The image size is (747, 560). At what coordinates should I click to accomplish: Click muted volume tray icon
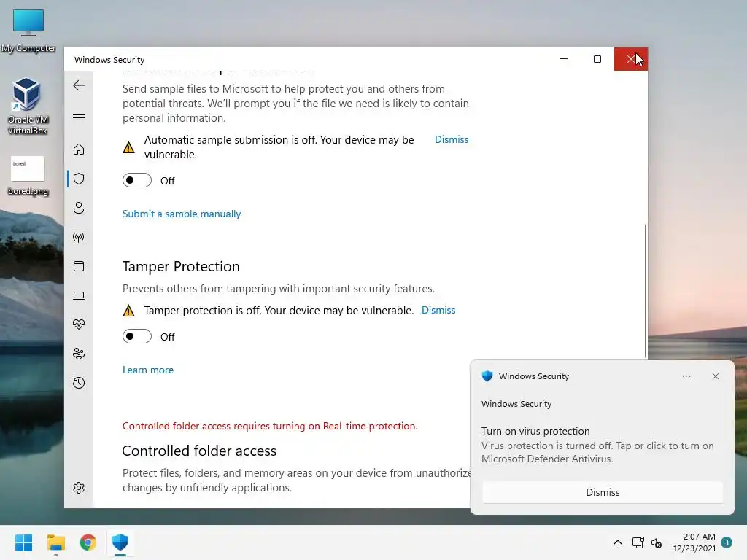pyautogui.click(x=657, y=542)
